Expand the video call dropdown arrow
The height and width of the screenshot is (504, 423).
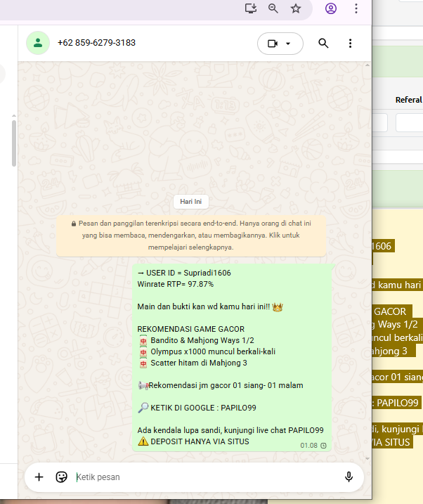tap(288, 44)
